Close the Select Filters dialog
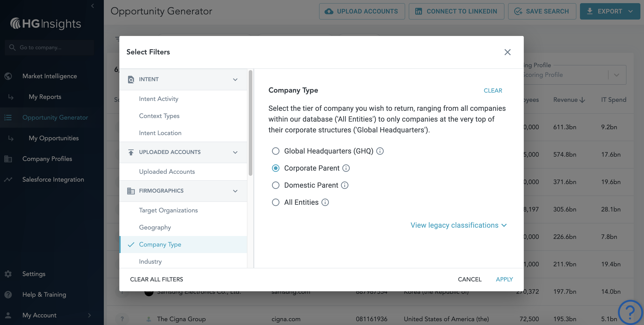Viewport: 644px width, 325px height. (507, 52)
